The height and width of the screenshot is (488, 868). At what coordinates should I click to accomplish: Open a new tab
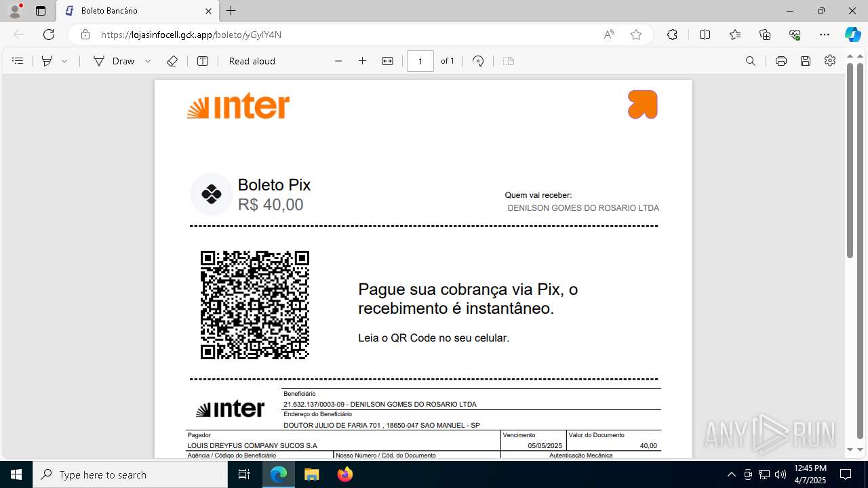[x=231, y=11]
